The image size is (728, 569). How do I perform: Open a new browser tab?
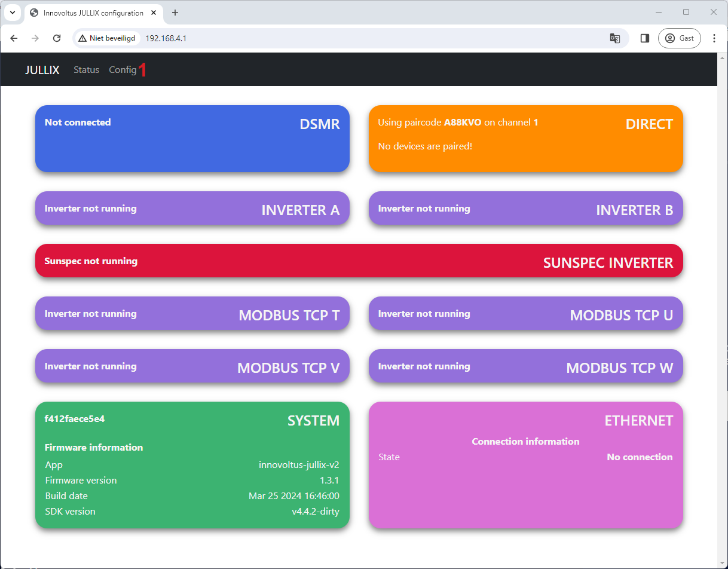pyautogui.click(x=175, y=13)
